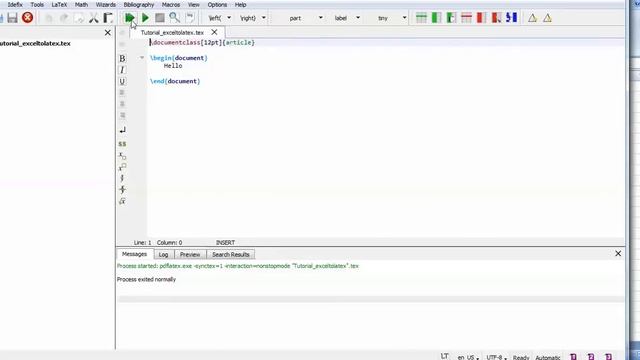The width and height of the screenshot is (640, 360).
Task: Open the \right) delimiter dropdown
Action: 264,18
